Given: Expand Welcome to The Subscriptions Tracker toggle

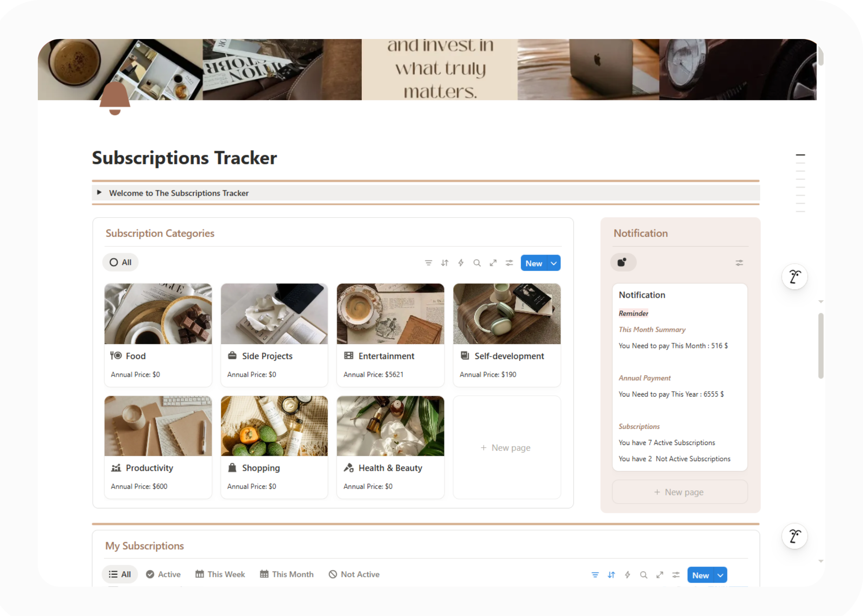Looking at the screenshot, I should point(99,193).
